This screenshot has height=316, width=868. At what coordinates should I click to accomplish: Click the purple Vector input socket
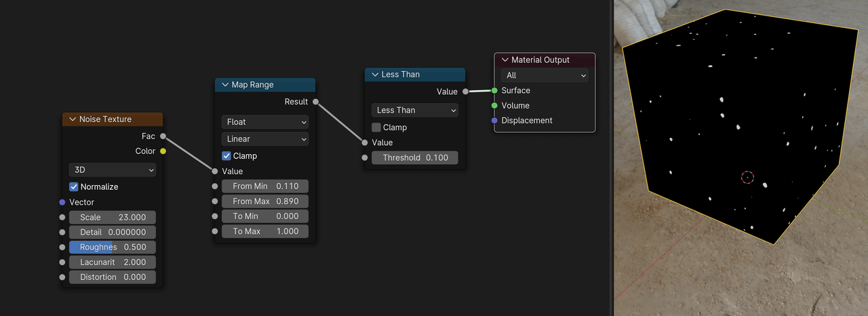click(x=62, y=202)
